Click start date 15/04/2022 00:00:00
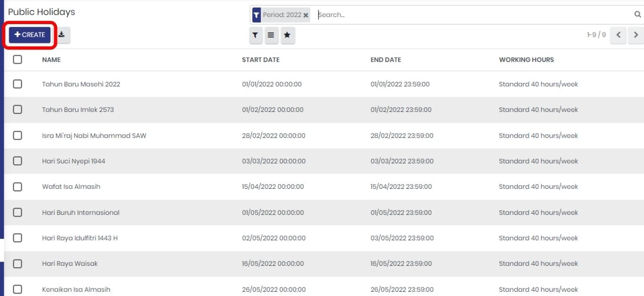 tap(273, 187)
